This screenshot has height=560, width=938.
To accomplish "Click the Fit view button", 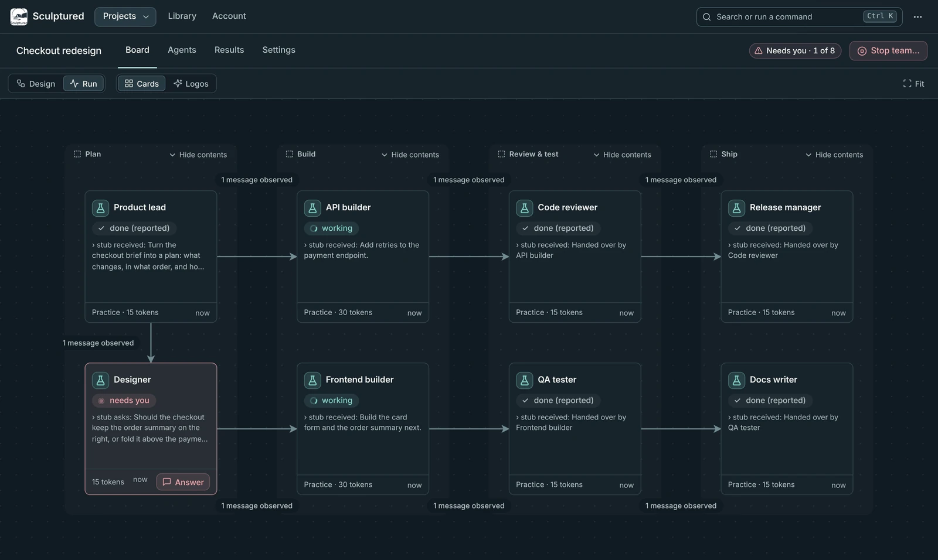I will pos(913,84).
